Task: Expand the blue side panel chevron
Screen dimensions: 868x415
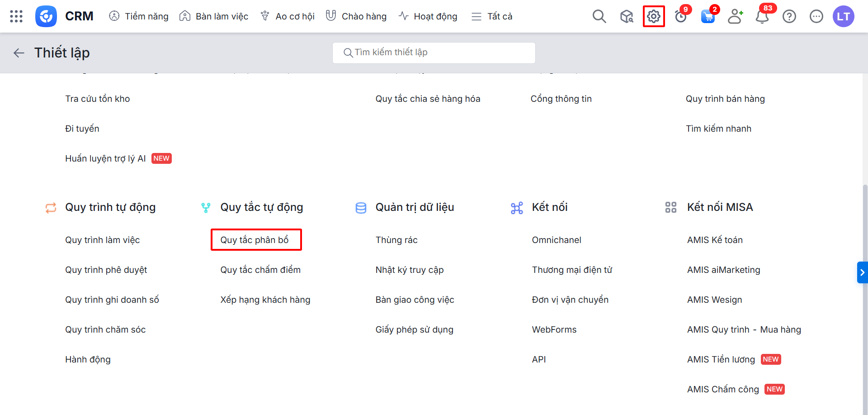Action: pyautogui.click(x=862, y=272)
